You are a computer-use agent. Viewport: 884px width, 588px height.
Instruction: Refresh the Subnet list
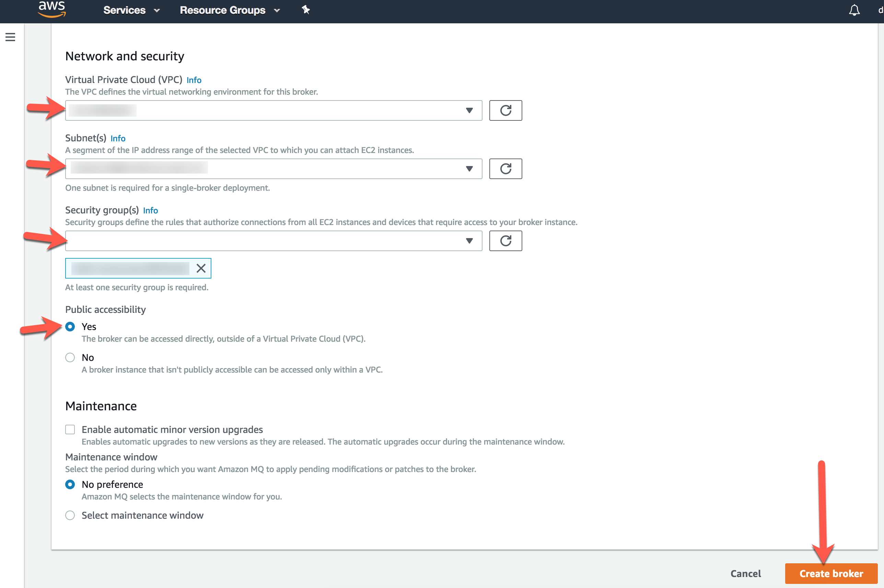pyautogui.click(x=505, y=169)
